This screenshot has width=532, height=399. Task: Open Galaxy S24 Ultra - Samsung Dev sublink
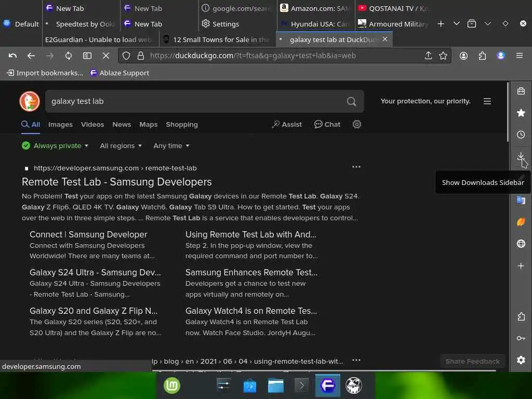tap(95, 272)
